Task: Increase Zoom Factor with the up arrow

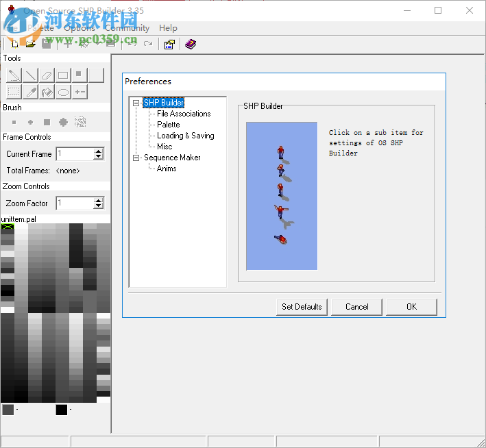Action: 98,201
